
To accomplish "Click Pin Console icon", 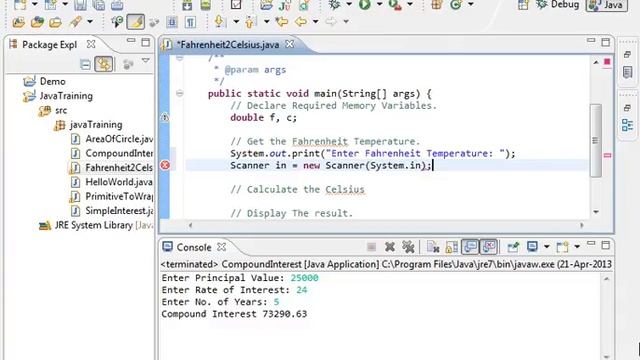I will point(513,247).
